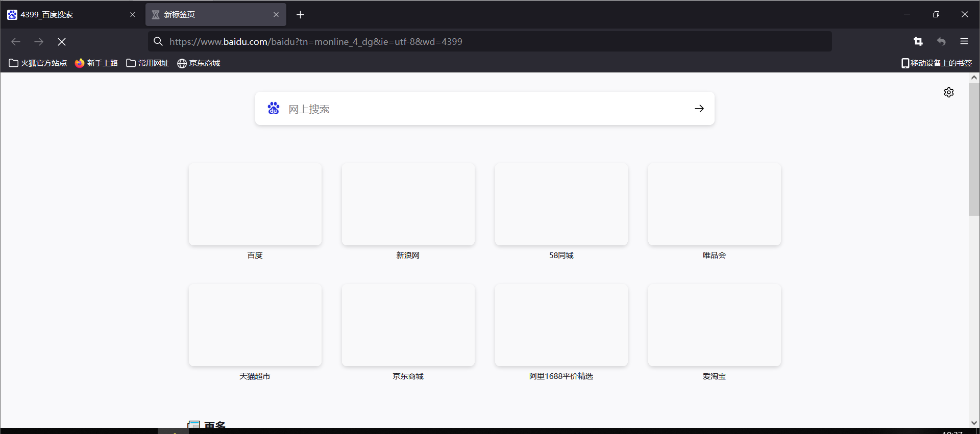980x434 pixels.
Task: Open the 阿里1688平价精选 shortcut tile
Action: pyautogui.click(x=561, y=325)
